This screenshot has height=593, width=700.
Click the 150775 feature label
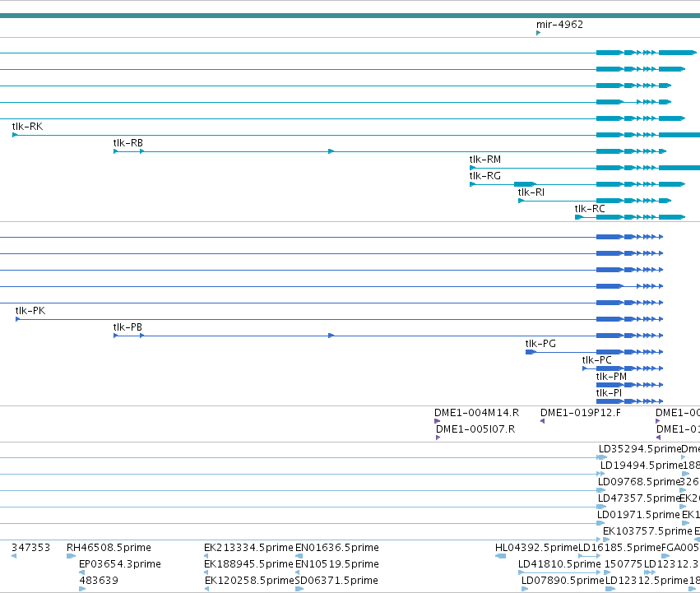(x=623, y=564)
